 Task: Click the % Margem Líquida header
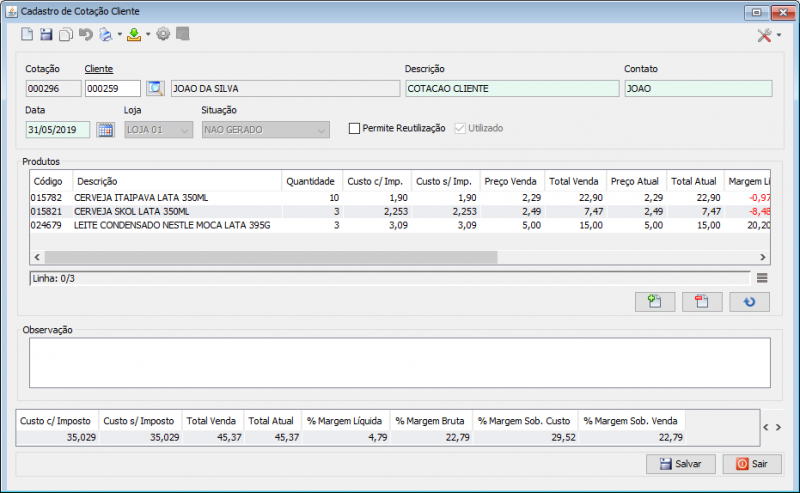345,421
